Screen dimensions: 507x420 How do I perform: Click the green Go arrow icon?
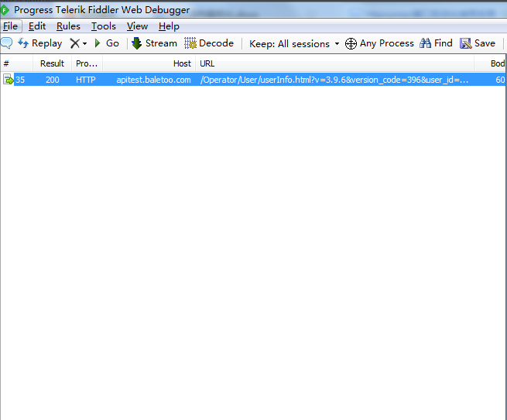coord(98,43)
